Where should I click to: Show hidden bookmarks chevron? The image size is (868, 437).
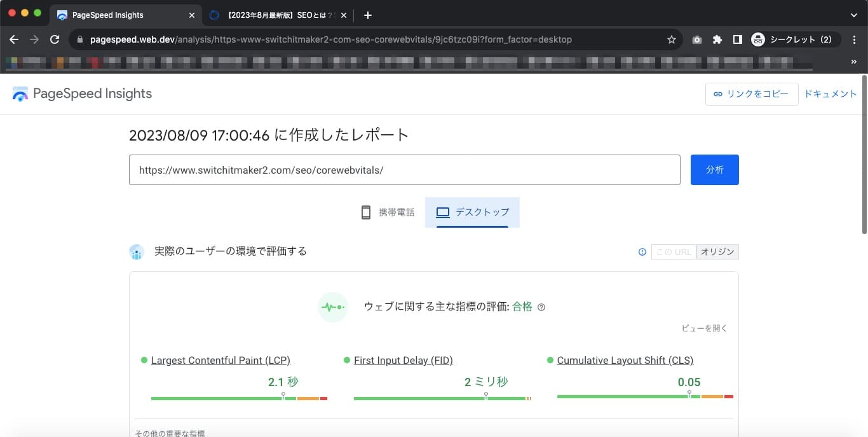853,62
